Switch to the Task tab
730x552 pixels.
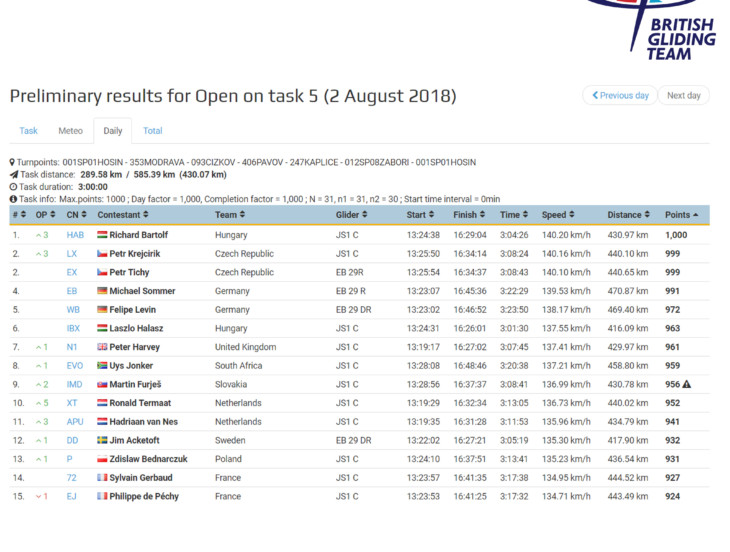pos(29,131)
